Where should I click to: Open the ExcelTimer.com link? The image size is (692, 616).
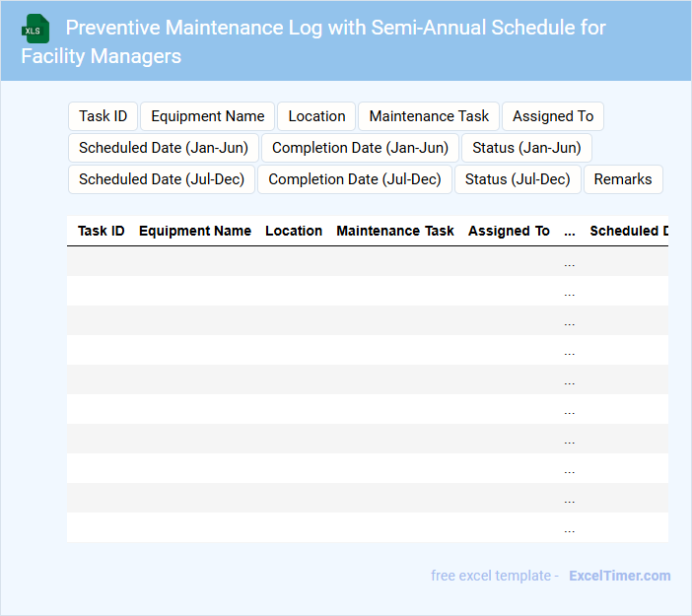[619, 576]
